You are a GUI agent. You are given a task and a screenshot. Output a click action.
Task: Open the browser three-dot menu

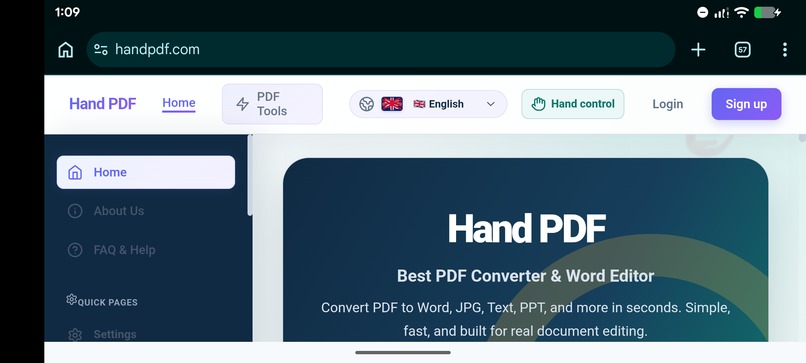point(784,50)
